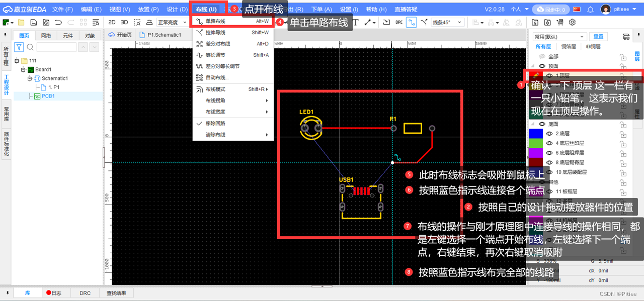Screen dimensions: 644x301
Task: Choose 自动布线... menu entry
Action: (233, 77)
